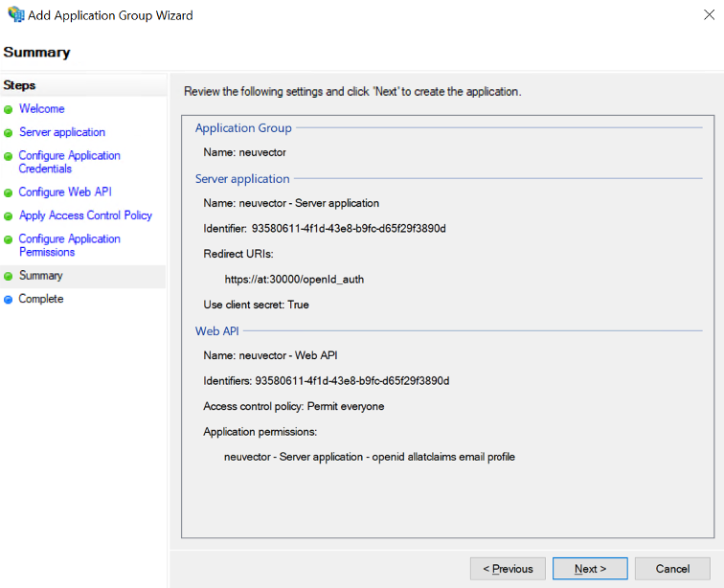Click the https://at:30000/openId_auth redirect URI
This screenshot has width=724, height=588.
click(x=294, y=280)
